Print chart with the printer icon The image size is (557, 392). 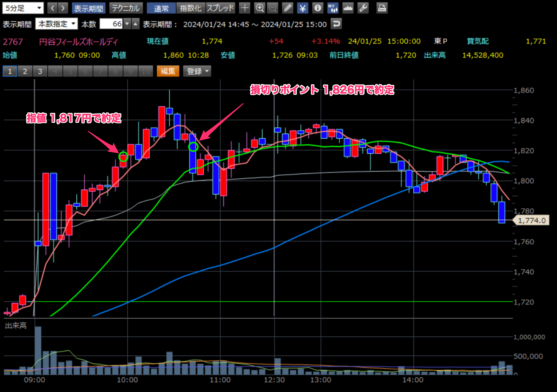[382, 8]
